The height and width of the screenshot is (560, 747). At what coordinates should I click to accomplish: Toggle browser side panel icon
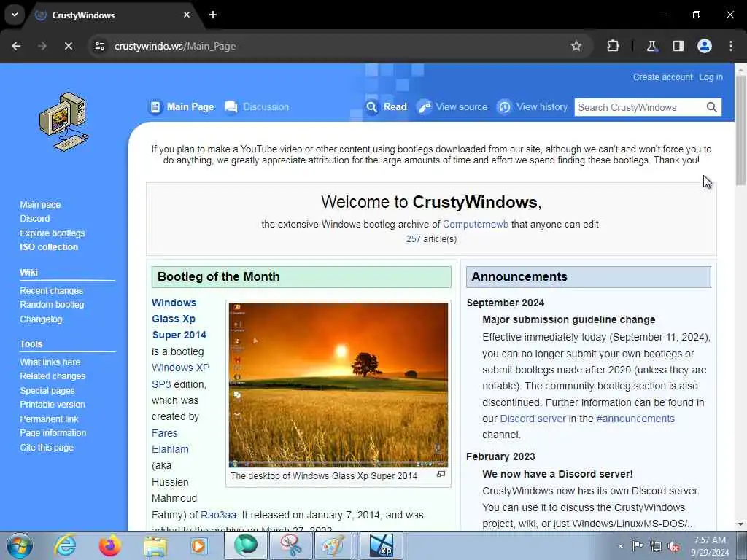tap(678, 46)
